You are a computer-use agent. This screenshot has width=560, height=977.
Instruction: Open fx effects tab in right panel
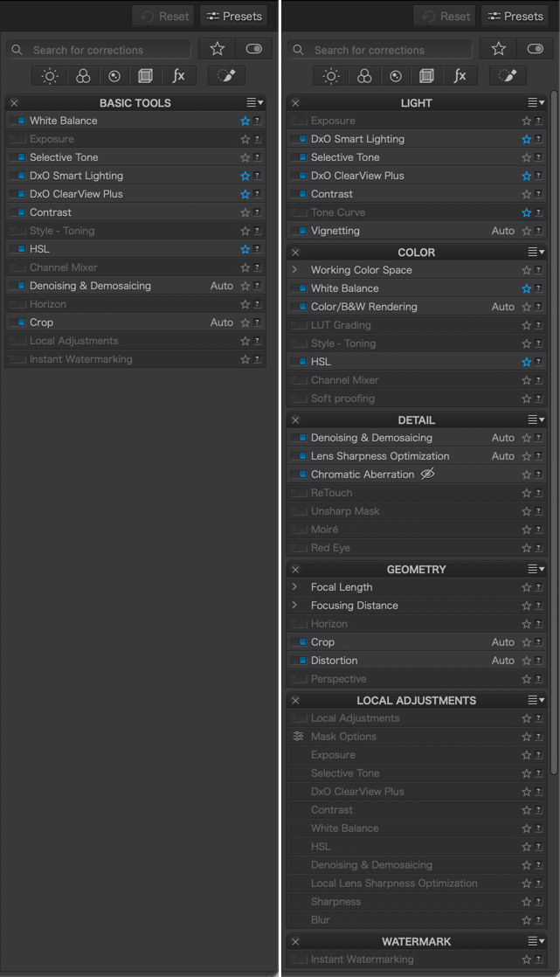tap(460, 76)
